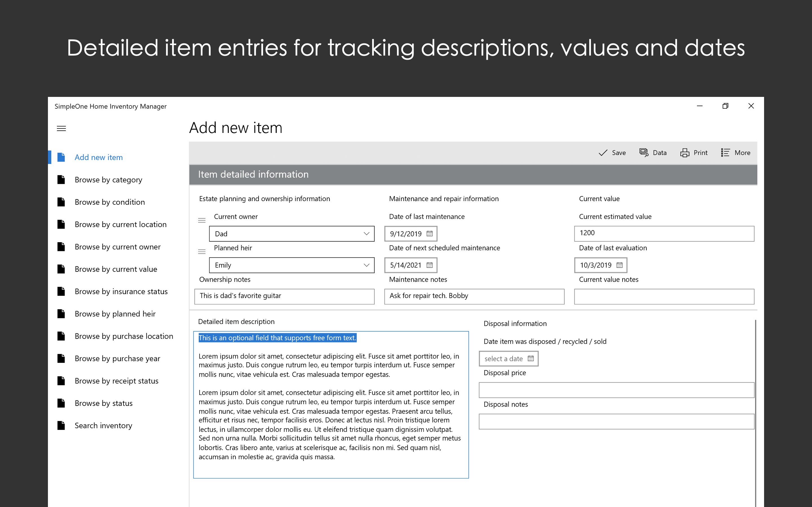Select Browse by category in the sidebar
Screen dimensions: 812x507
108,180
